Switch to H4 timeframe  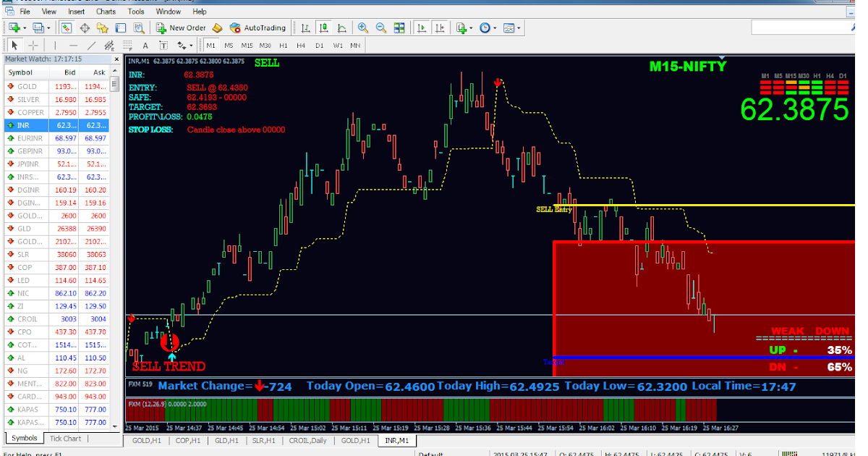pyautogui.click(x=301, y=46)
